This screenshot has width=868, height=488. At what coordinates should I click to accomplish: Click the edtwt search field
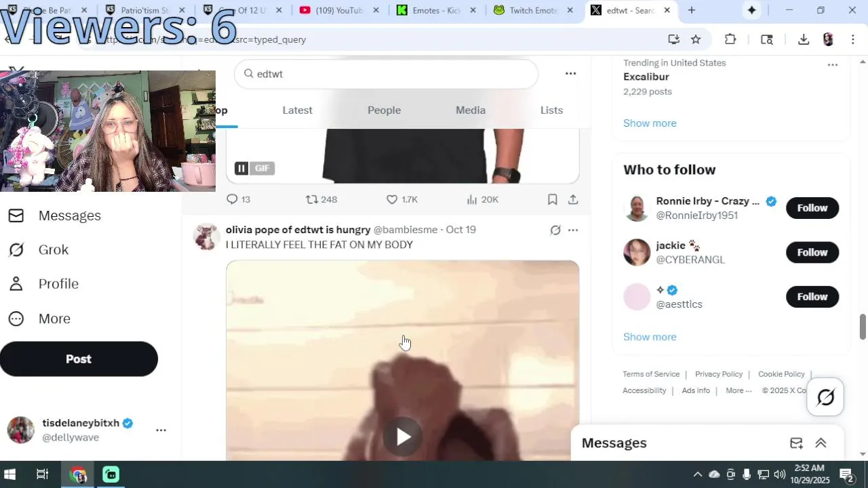(x=386, y=74)
